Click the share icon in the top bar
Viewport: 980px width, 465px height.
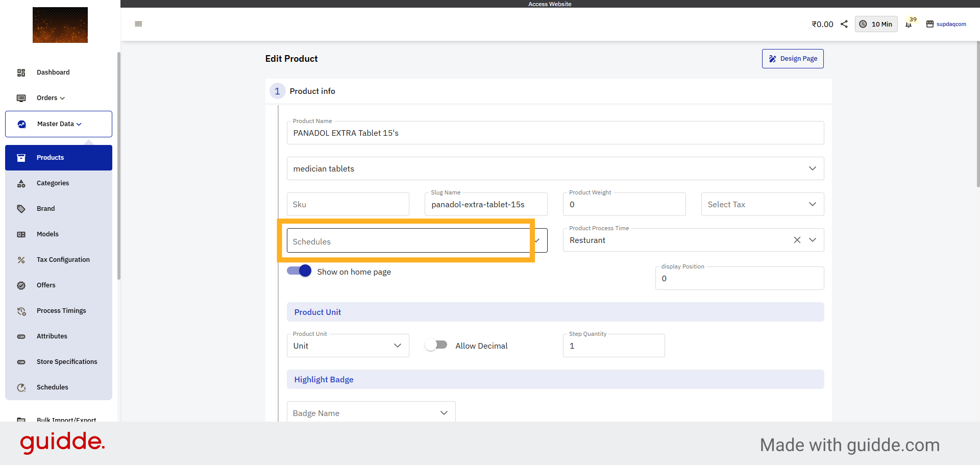click(x=844, y=24)
